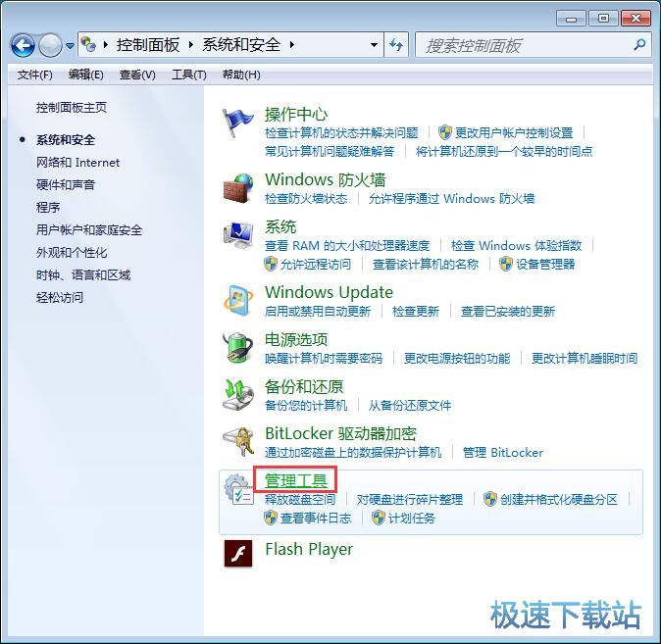Open the 管理工具 heading
The width and height of the screenshot is (661, 644).
(x=296, y=481)
